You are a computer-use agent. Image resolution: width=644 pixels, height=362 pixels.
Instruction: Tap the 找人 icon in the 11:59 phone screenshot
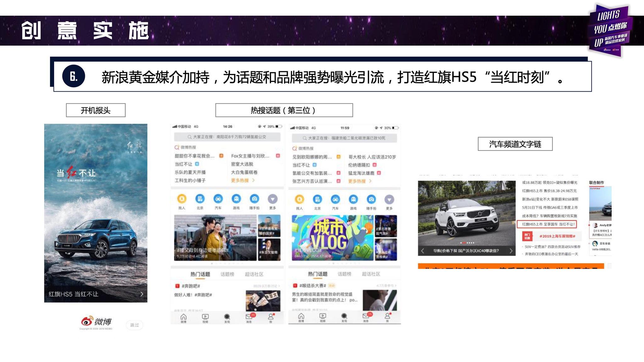[x=299, y=200]
